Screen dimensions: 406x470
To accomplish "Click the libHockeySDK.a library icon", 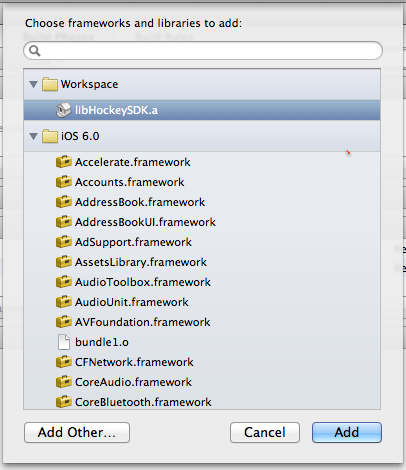I will point(64,110).
